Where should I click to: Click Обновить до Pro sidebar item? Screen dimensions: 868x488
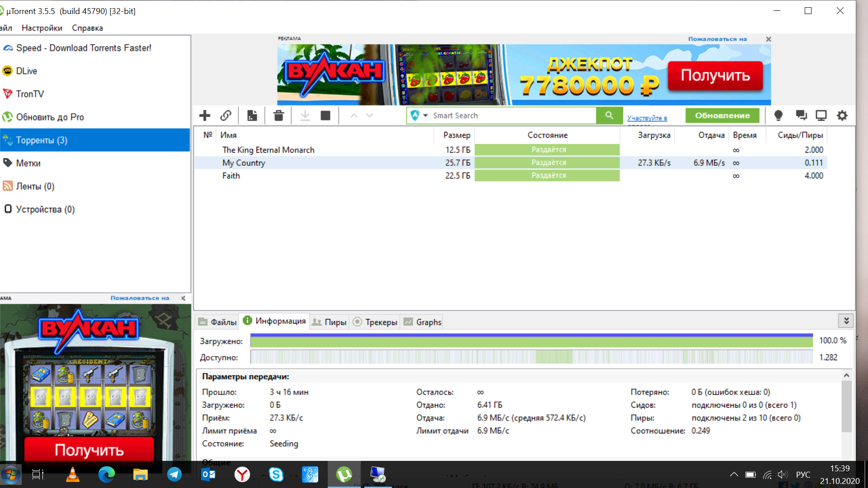[95, 117]
